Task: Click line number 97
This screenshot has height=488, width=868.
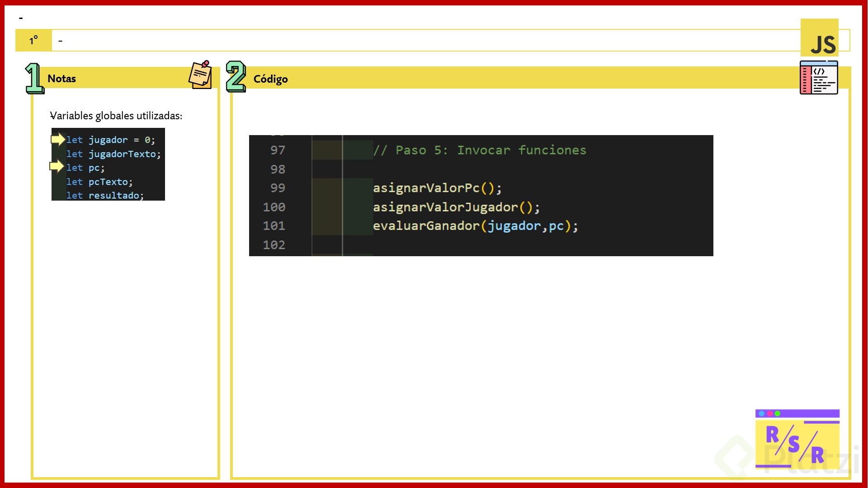Action: 278,150
